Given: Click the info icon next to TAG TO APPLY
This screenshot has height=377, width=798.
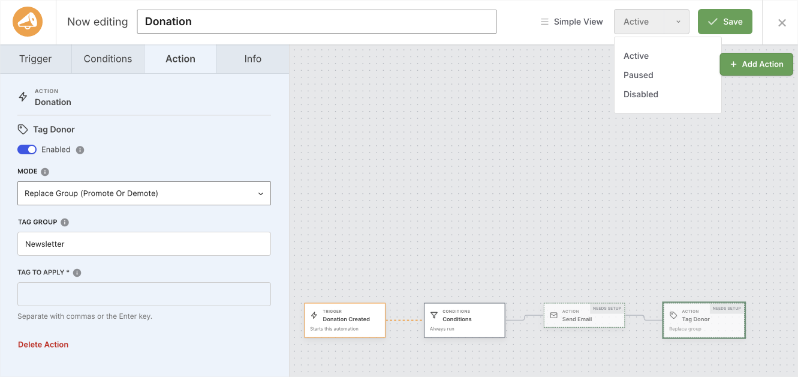Looking at the screenshot, I should 77,273.
